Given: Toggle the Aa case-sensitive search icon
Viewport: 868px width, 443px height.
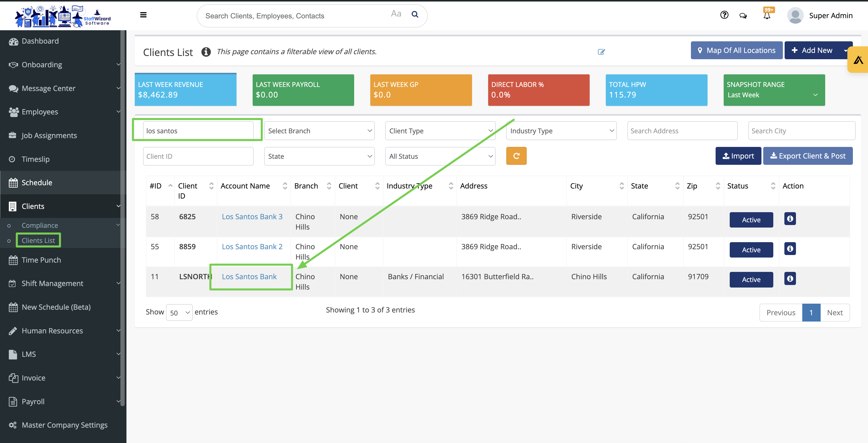Looking at the screenshot, I should point(396,14).
